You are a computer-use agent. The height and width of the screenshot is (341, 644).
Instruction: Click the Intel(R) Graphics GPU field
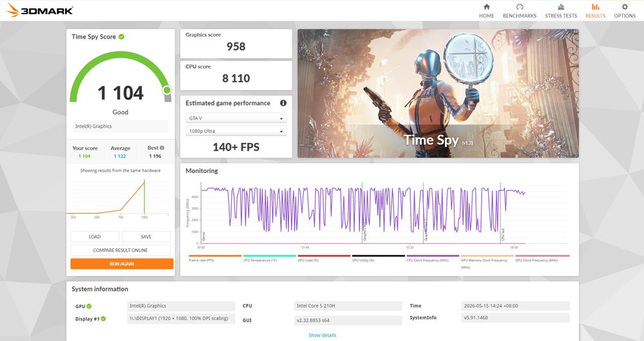pos(181,306)
